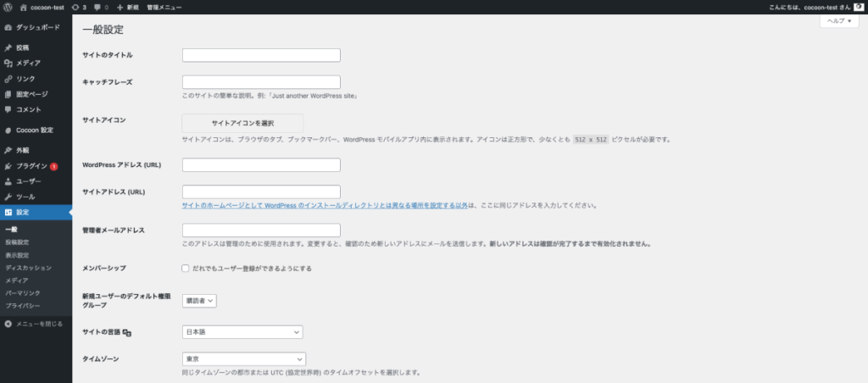The image size is (868, 383).
Task: Open the Dashboard gauge icon
Action: click(8, 27)
